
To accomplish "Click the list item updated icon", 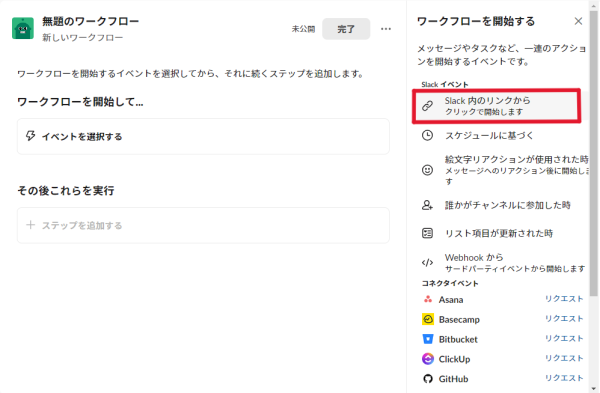I will (427, 233).
